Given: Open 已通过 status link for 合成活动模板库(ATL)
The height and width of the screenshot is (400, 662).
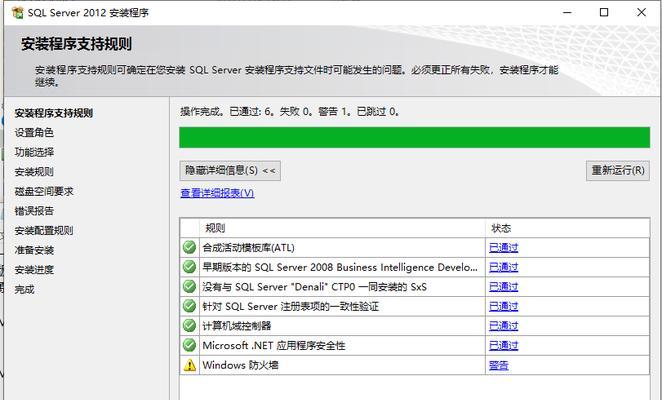Looking at the screenshot, I should point(503,248).
